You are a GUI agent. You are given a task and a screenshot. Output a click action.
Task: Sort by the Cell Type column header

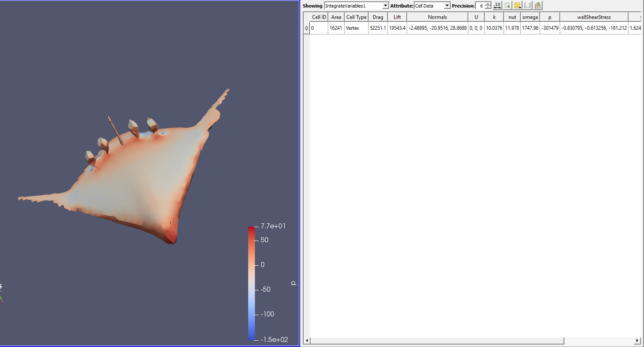click(x=356, y=17)
